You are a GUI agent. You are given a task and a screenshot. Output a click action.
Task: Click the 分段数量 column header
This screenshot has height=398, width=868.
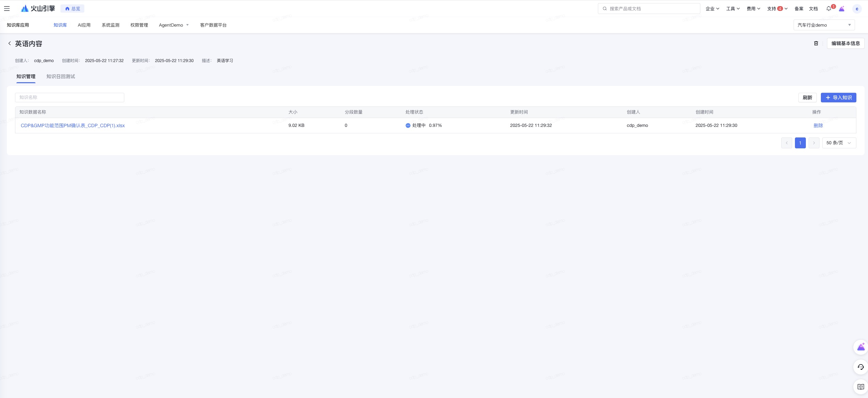click(x=353, y=112)
